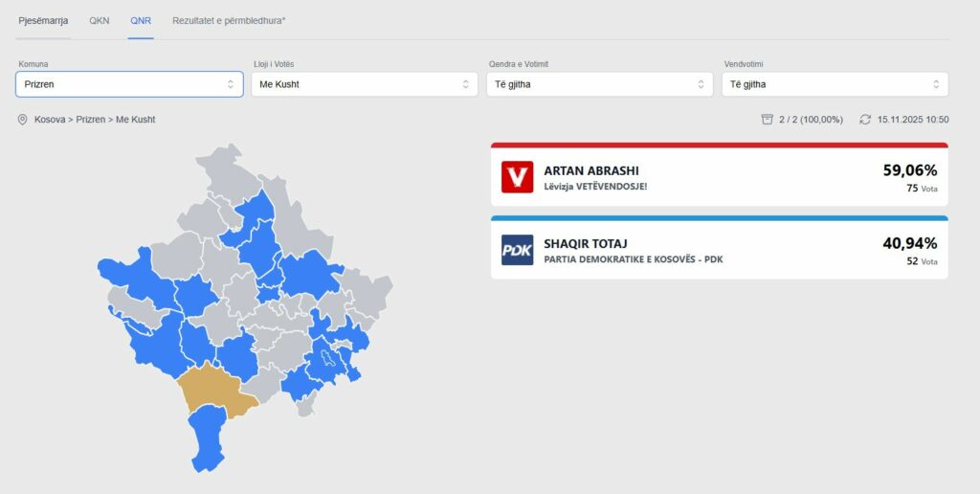Viewport: 980px width, 494px height.
Task: Switch to the Pjesëmarrja tab
Action: click(43, 20)
